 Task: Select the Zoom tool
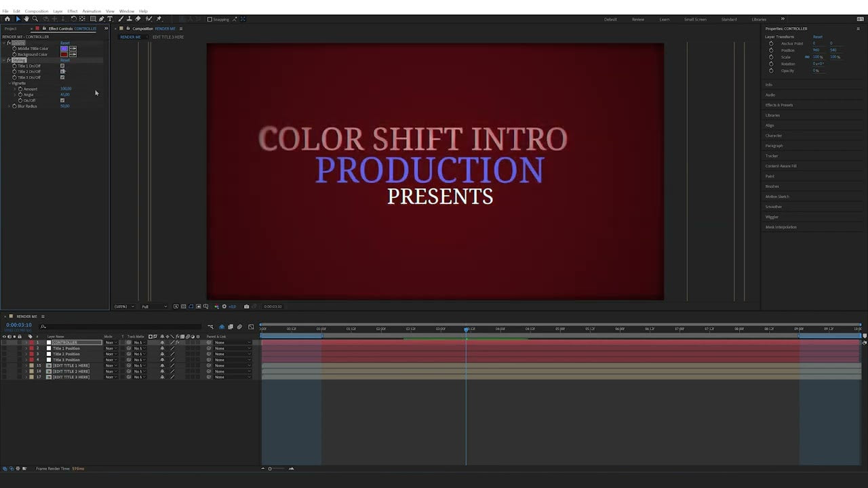point(36,19)
